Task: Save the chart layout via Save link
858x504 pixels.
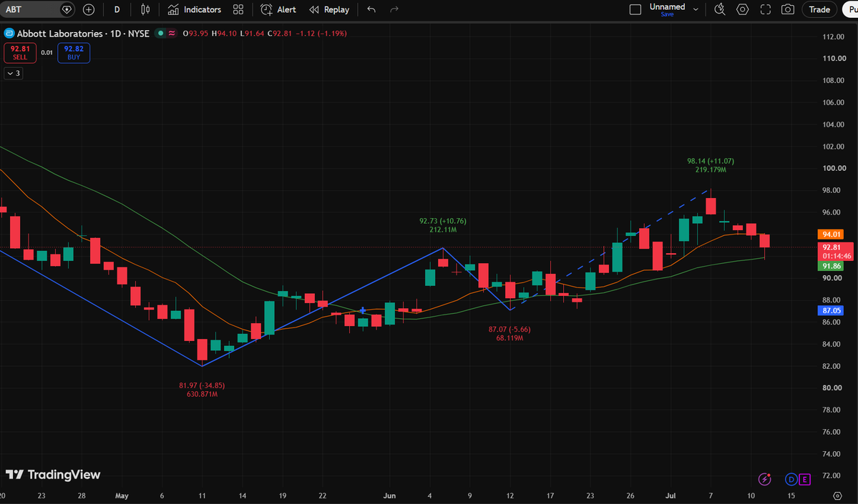Action: click(667, 14)
